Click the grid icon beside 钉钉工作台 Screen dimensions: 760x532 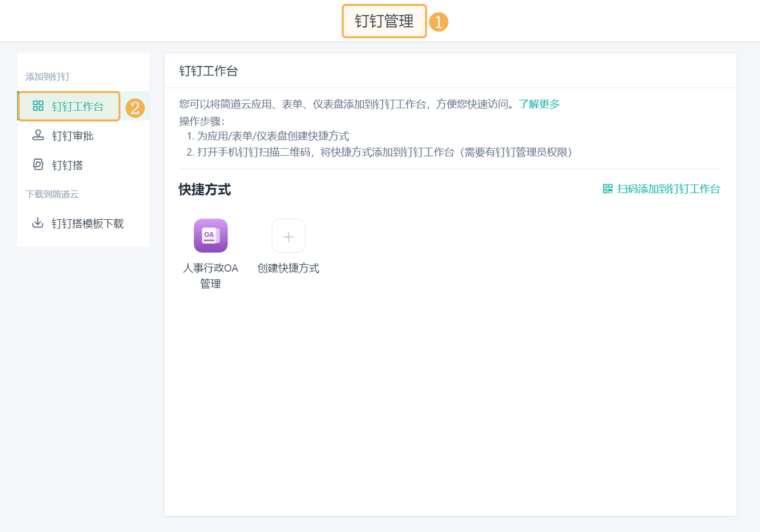[38, 106]
